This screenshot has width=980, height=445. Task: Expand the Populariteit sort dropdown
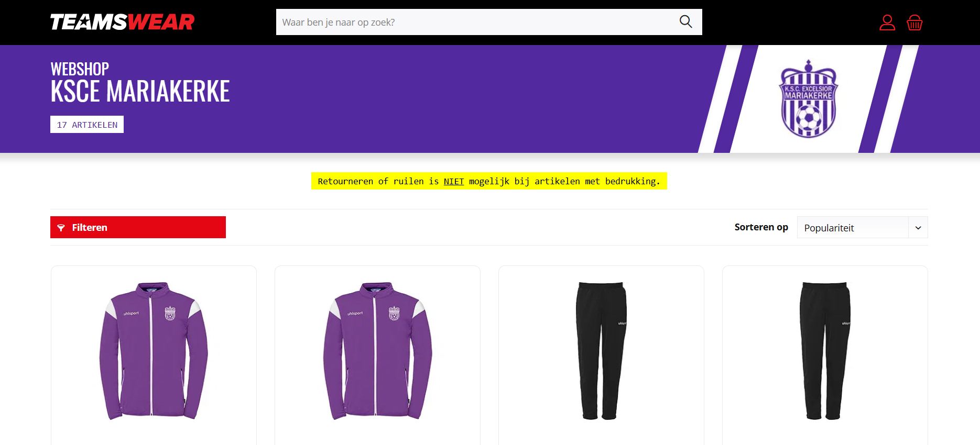click(x=862, y=227)
